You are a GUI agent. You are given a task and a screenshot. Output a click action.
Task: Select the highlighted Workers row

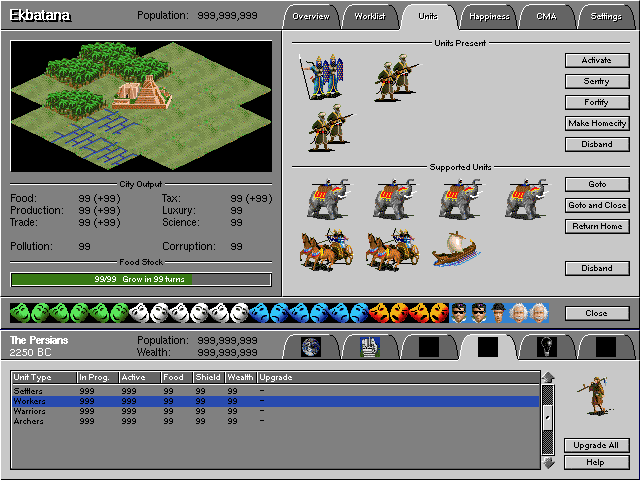coord(276,401)
